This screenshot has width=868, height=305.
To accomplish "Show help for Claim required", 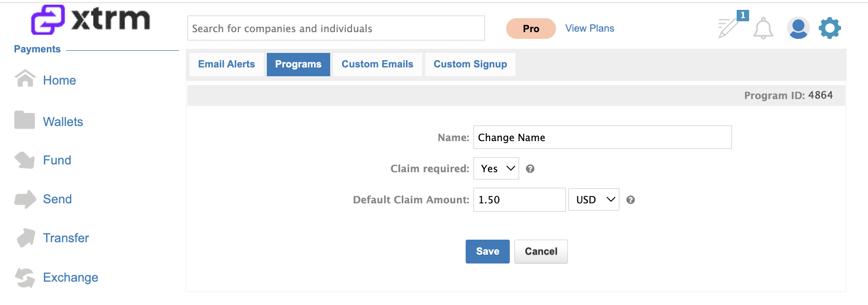I will tap(530, 169).
